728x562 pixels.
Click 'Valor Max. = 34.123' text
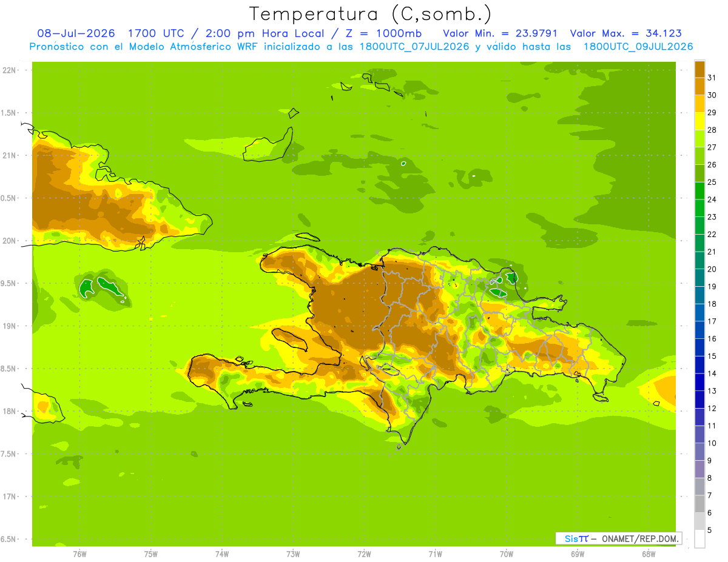tap(625, 33)
